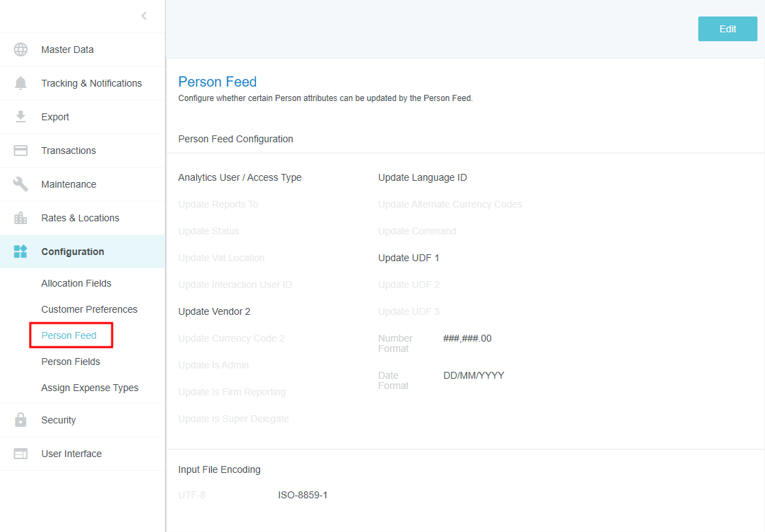Click the download arrow Export icon
Image resolution: width=765 pixels, height=532 pixels.
click(21, 117)
